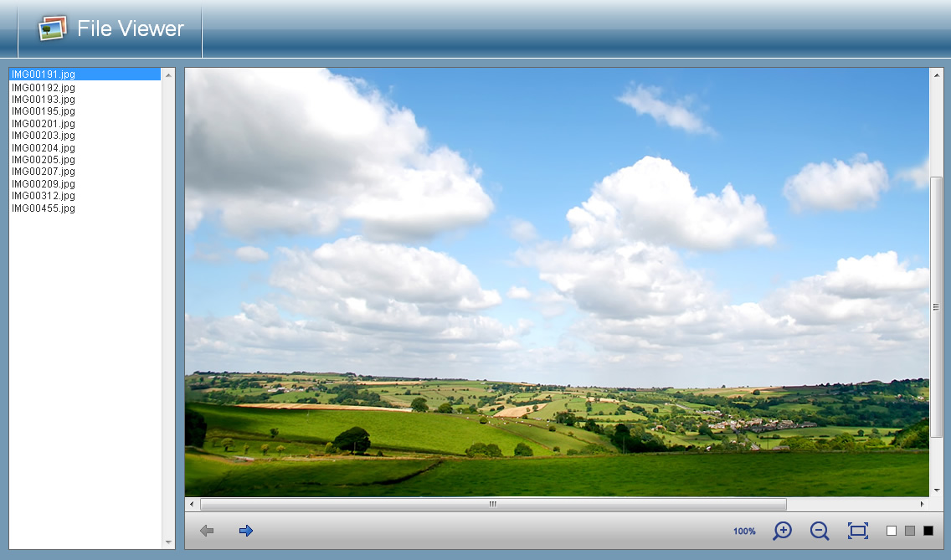Set the black background color swatch
The width and height of the screenshot is (951, 560).
point(928,531)
